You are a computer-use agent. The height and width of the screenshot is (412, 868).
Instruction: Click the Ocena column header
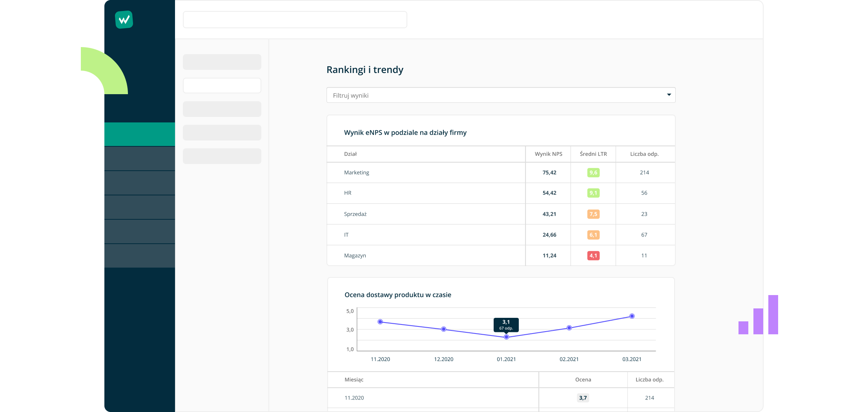tap(583, 379)
